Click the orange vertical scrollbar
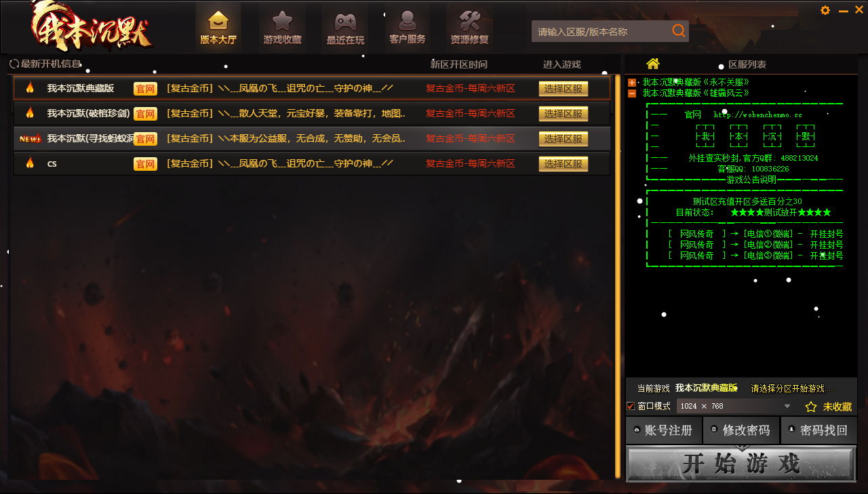This screenshot has height=494, width=868. (x=618, y=271)
